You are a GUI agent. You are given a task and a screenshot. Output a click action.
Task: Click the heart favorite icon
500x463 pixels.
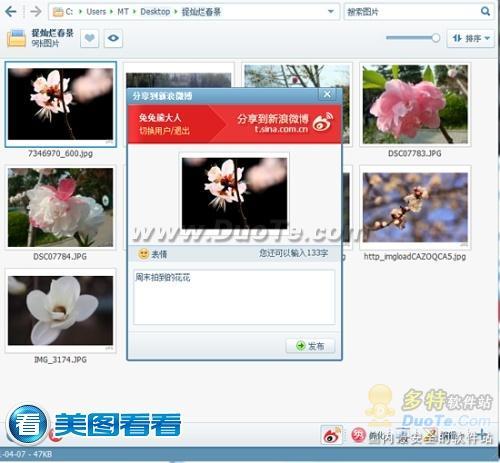pos(89,38)
